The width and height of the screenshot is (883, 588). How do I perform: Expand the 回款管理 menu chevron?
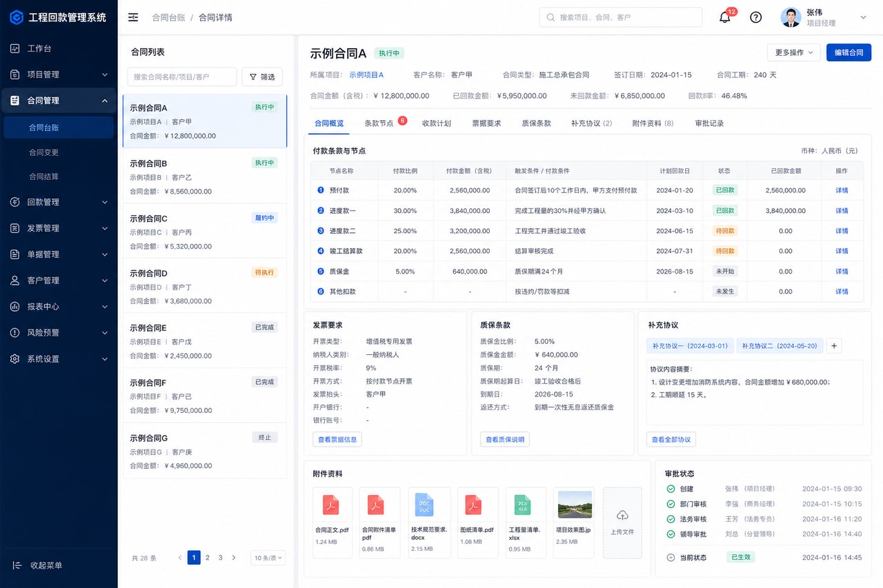click(105, 202)
